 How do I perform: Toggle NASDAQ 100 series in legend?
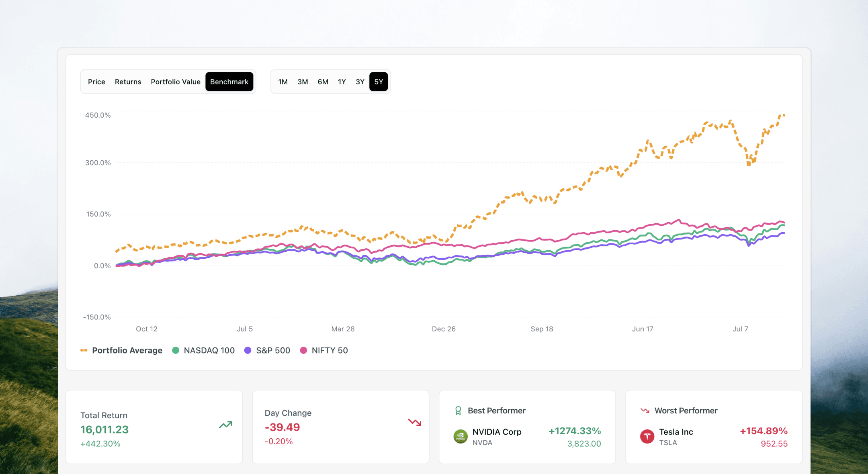tap(203, 350)
